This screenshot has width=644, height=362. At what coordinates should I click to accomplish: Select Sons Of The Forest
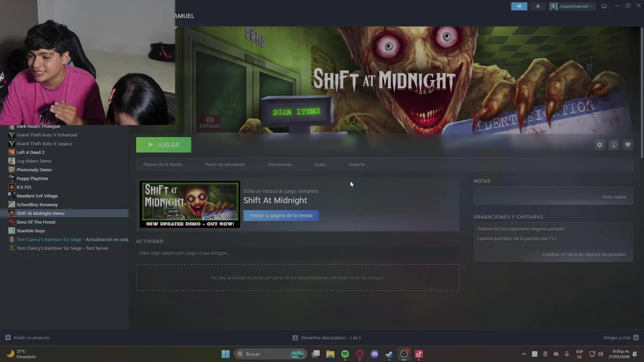[36, 222]
